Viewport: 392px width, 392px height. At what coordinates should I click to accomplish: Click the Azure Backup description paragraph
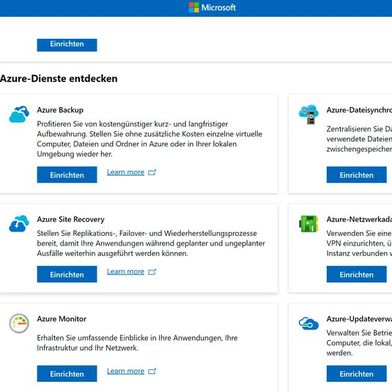(x=150, y=139)
